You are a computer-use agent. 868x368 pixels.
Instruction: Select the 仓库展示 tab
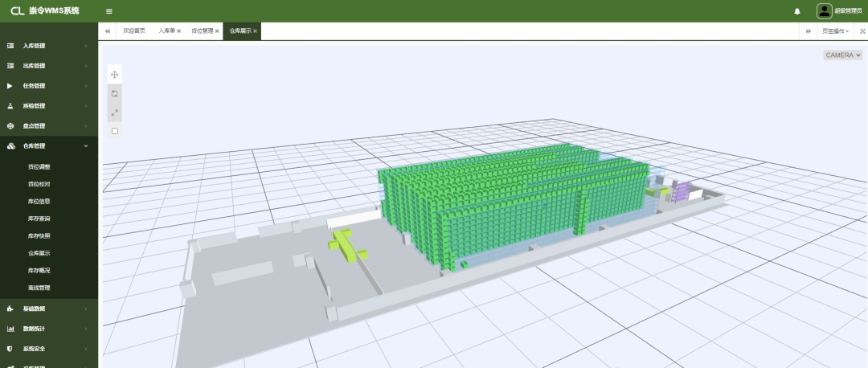click(x=240, y=31)
